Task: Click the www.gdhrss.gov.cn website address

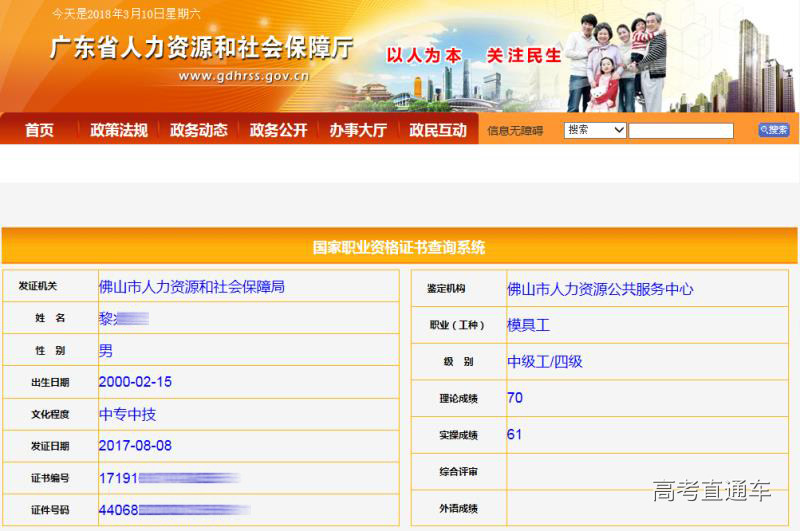Action: [x=244, y=76]
